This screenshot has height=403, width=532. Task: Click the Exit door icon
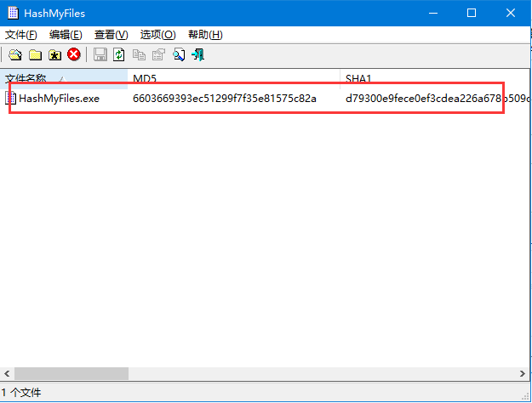pos(198,54)
